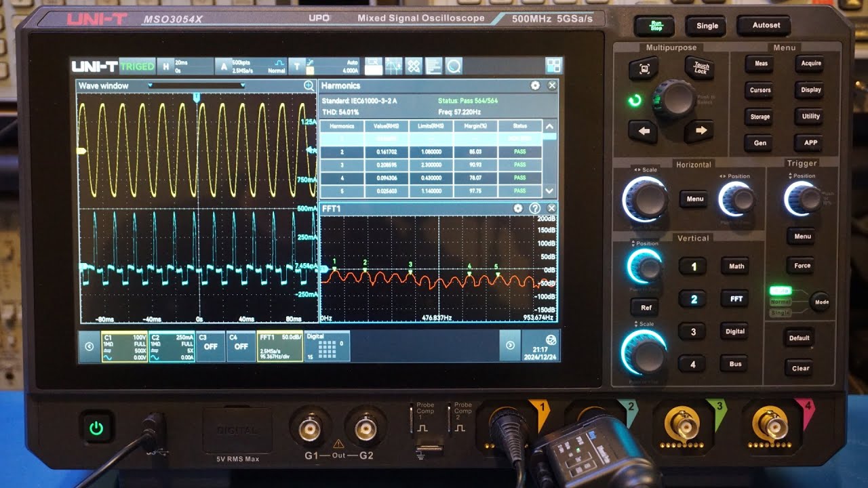868x488 pixels.
Task: Toggle channel 1 hardware button
Action: coord(693,266)
